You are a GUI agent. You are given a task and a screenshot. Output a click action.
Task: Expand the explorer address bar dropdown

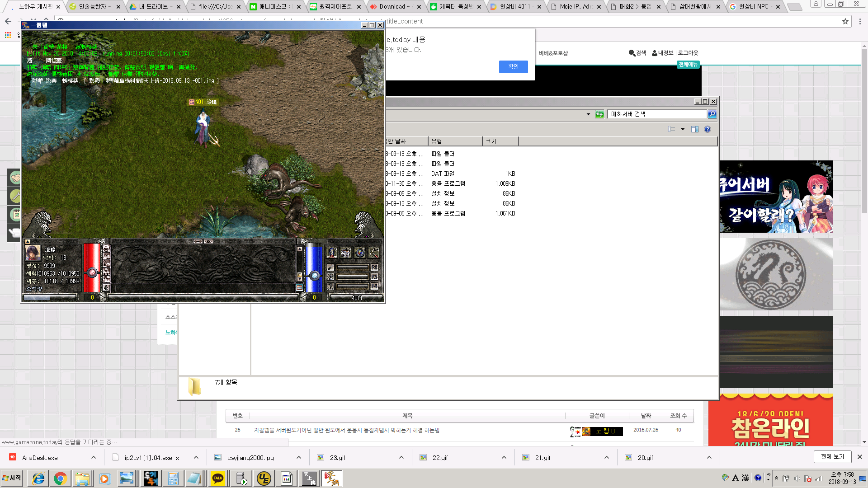click(x=588, y=114)
